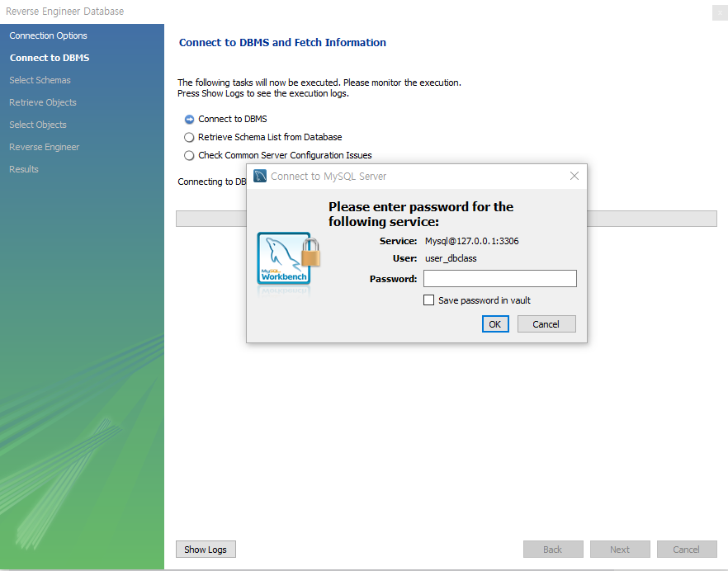728x571 pixels.
Task: Click the Connect to DBMS progress status icon
Action: [189, 120]
